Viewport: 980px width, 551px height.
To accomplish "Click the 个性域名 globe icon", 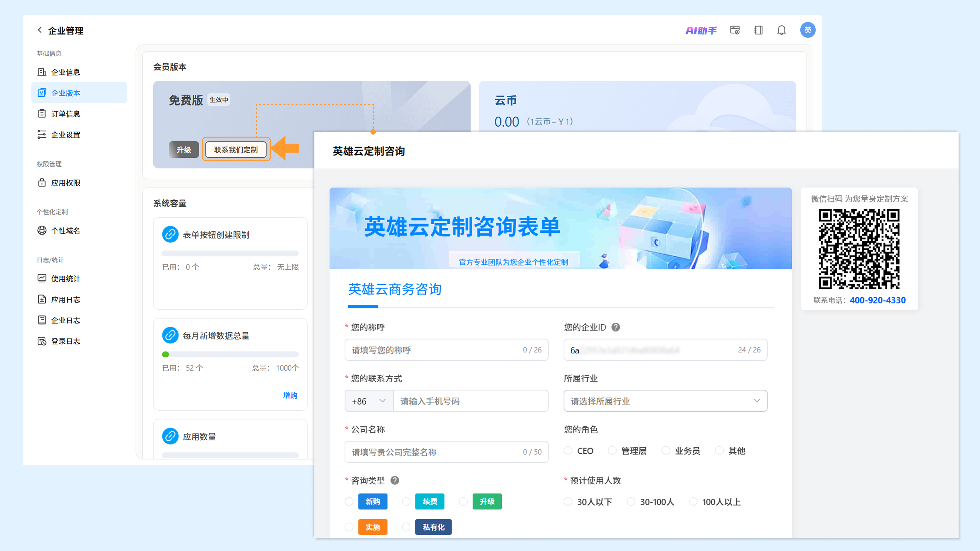I will [x=42, y=230].
